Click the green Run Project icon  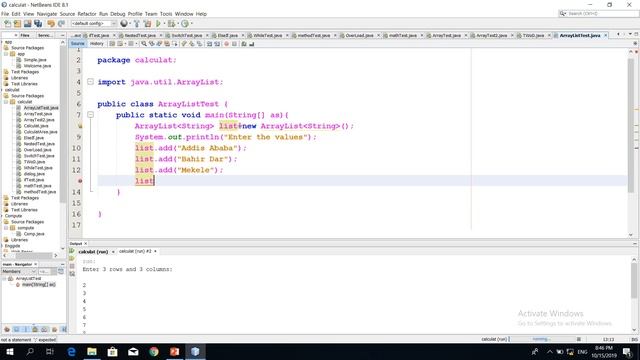pos(158,24)
